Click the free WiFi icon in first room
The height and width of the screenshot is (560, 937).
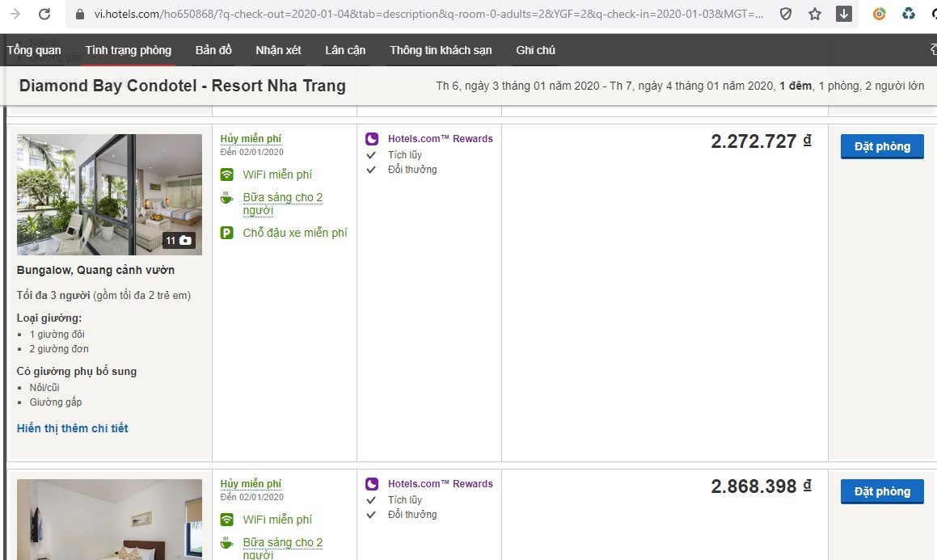point(227,175)
